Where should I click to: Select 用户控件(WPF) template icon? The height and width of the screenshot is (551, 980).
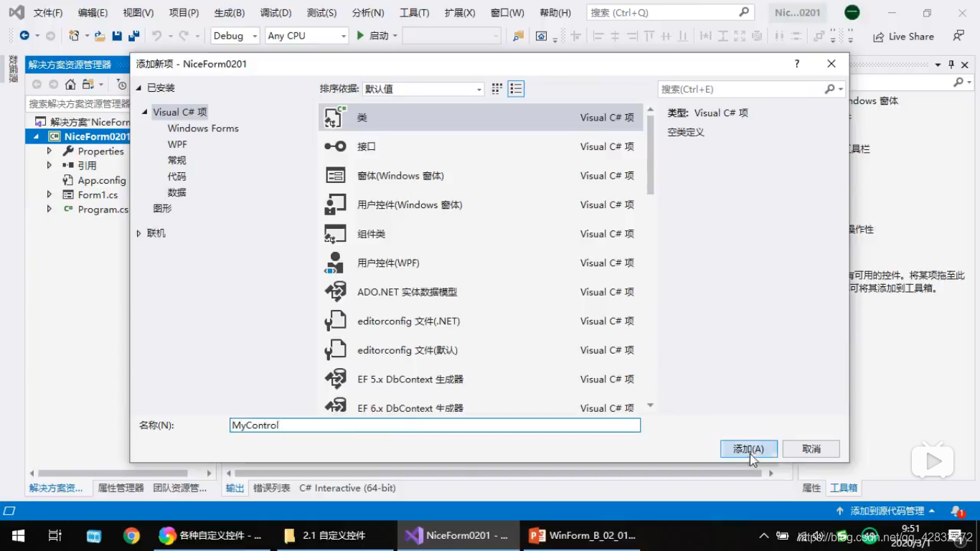click(335, 263)
